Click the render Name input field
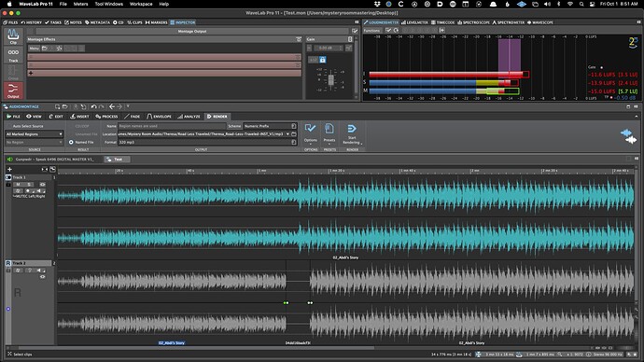 point(172,126)
